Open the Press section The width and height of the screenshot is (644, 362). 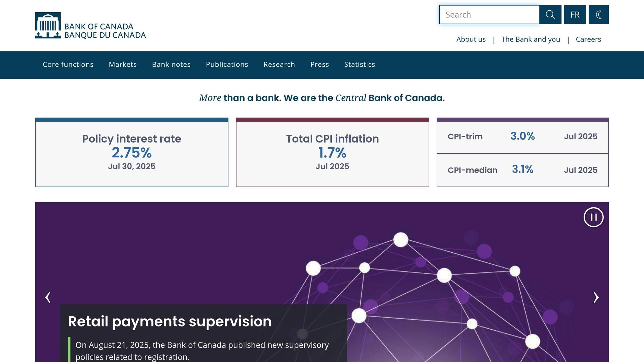coord(319,64)
